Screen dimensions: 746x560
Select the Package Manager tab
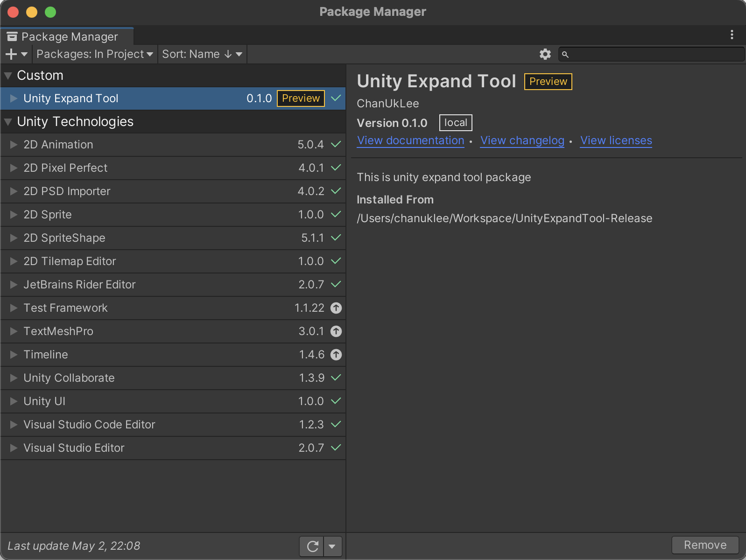coord(67,36)
